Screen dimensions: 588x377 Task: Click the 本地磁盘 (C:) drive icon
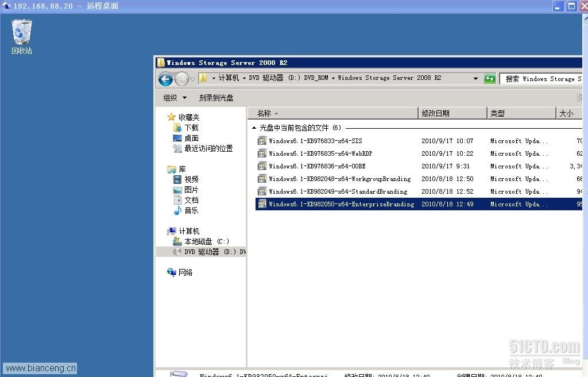pos(177,241)
